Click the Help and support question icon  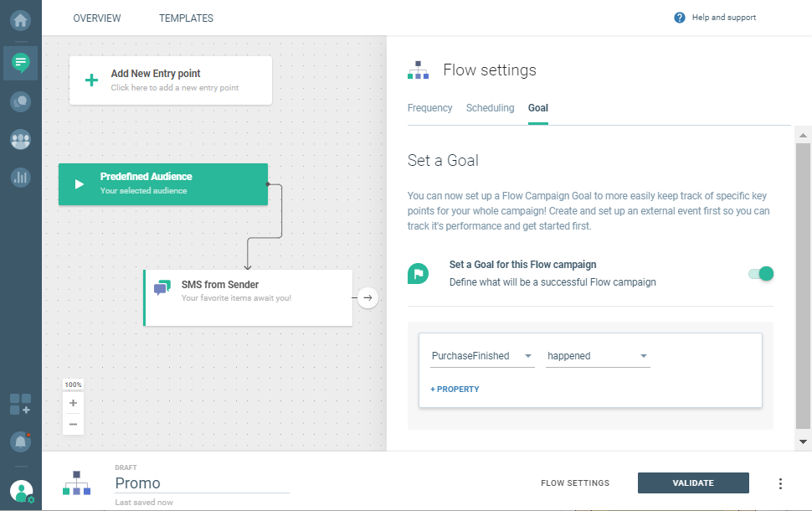(x=680, y=18)
